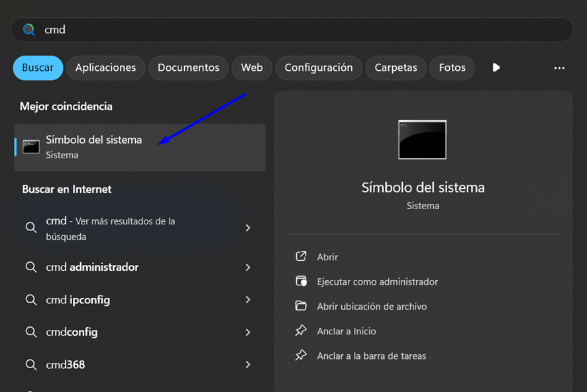Click the Command Prompt preview thumbnail
The height and width of the screenshot is (392, 587).
[422, 139]
